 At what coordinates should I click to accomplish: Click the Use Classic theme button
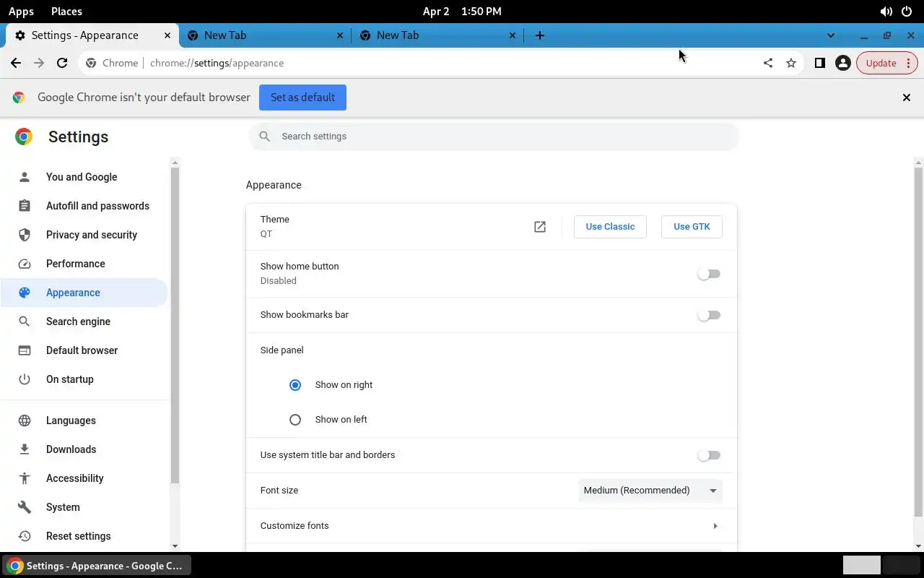pos(610,227)
